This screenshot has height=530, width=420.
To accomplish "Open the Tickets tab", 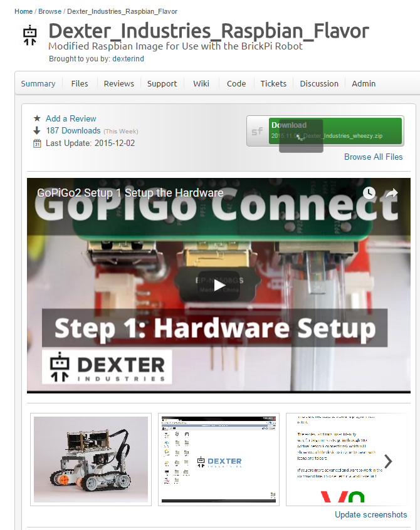I will tap(273, 83).
